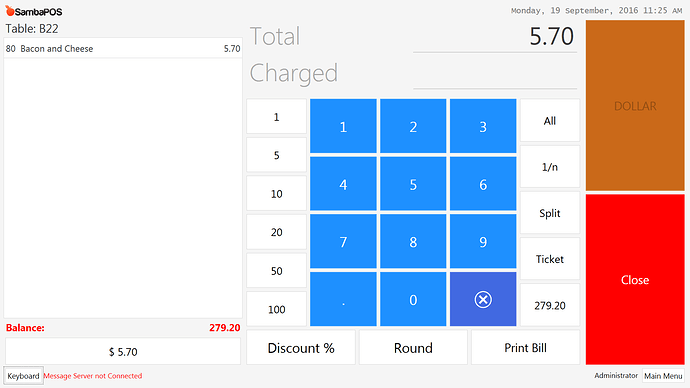Choose the 1/n split option
The height and width of the screenshot is (388, 690).
point(550,167)
